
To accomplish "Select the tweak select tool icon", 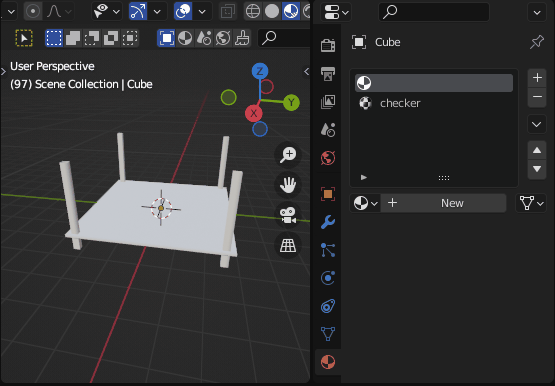I will 24,38.
